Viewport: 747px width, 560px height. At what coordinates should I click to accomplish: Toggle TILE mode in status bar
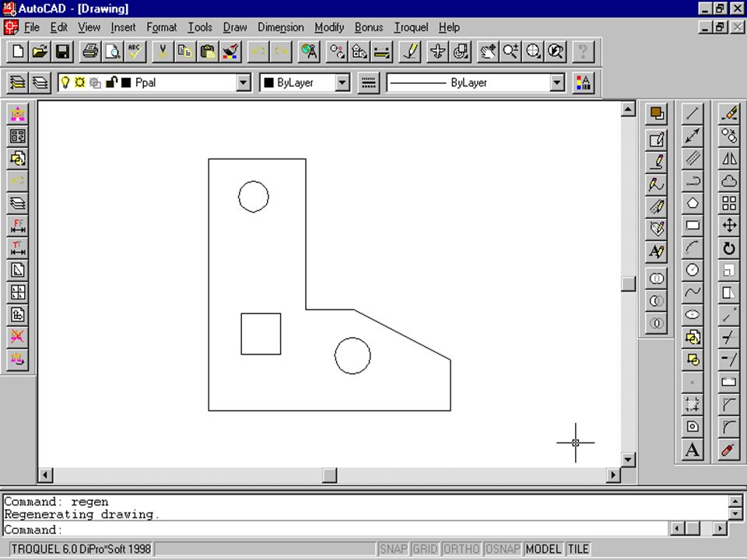(x=578, y=549)
